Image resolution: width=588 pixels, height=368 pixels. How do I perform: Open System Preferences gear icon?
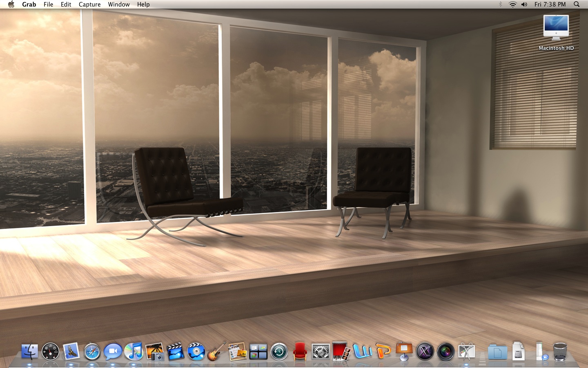[321, 352]
